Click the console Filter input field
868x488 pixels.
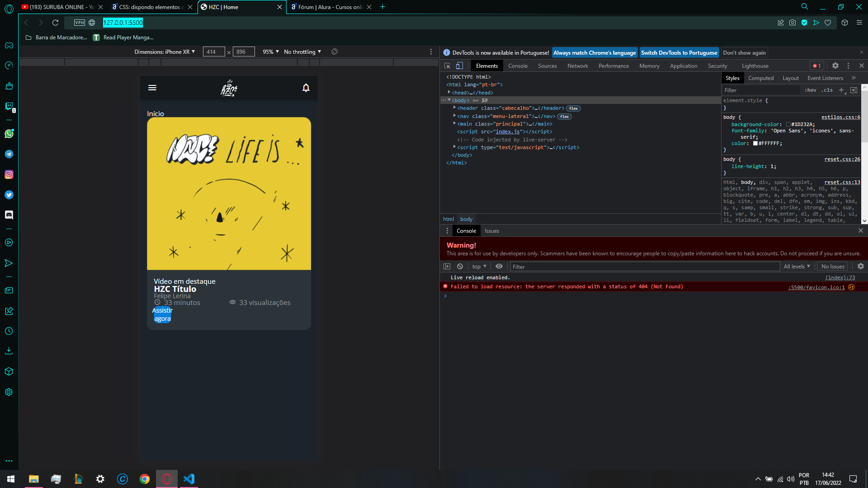[x=645, y=267]
